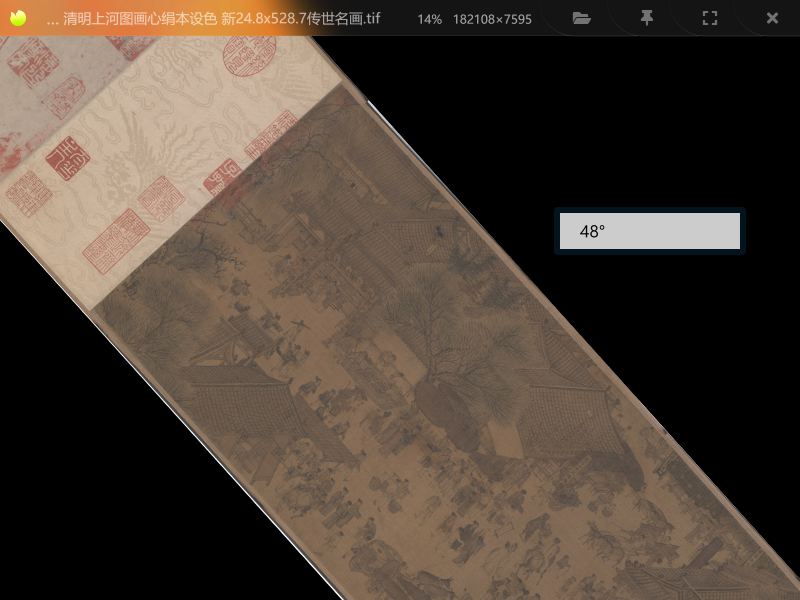Click the .tif file name in title bar
The height and width of the screenshot is (600, 800).
(213, 19)
